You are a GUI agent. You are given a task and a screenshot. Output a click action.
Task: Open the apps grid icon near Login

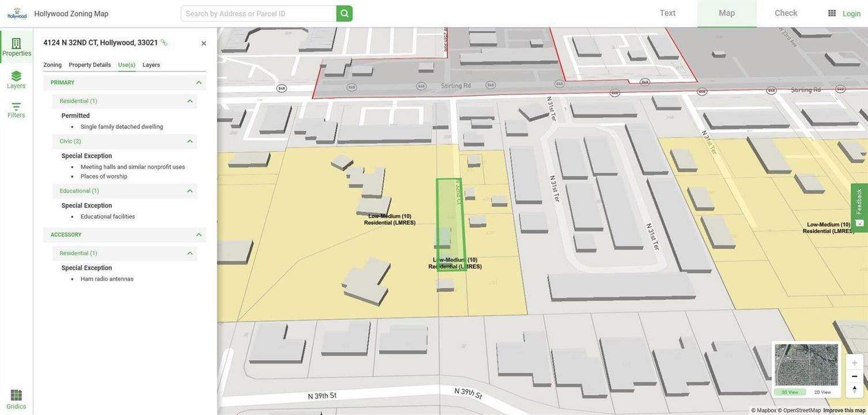[832, 13]
